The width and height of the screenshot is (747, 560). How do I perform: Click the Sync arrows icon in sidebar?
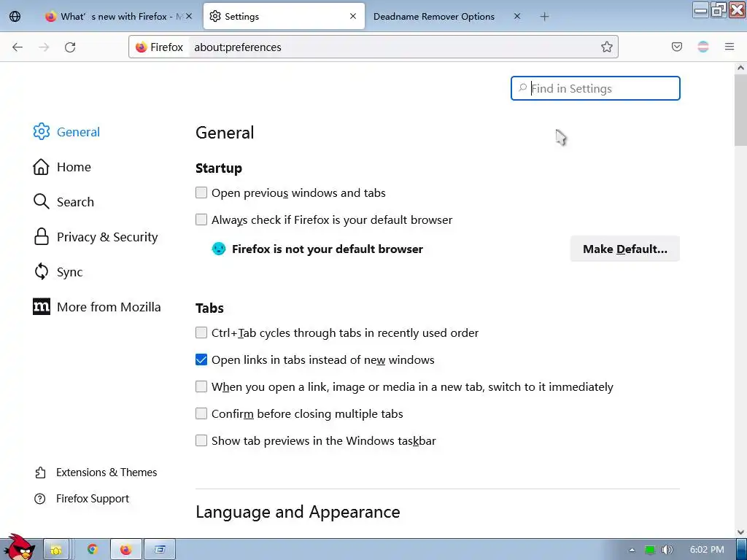(x=41, y=271)
